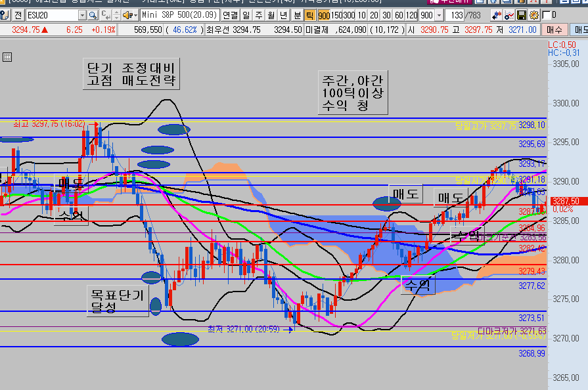Click the LC:0.50 indicator text
This screenshot has width=588, height=390.
tap(562, 45)
